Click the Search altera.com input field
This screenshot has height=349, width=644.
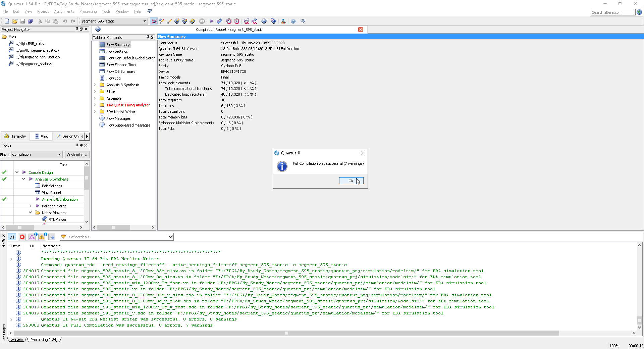point(613,12)
